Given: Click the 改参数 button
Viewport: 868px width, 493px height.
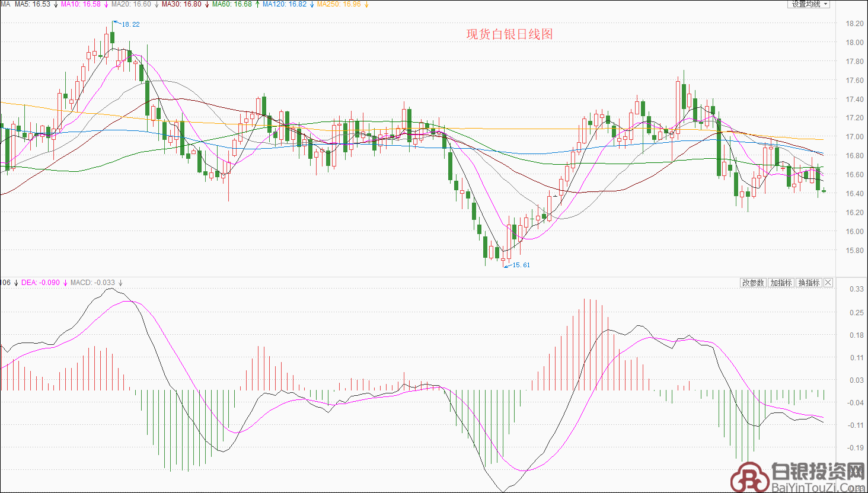Looking at the screenshot, I should [x=753, y=283].
